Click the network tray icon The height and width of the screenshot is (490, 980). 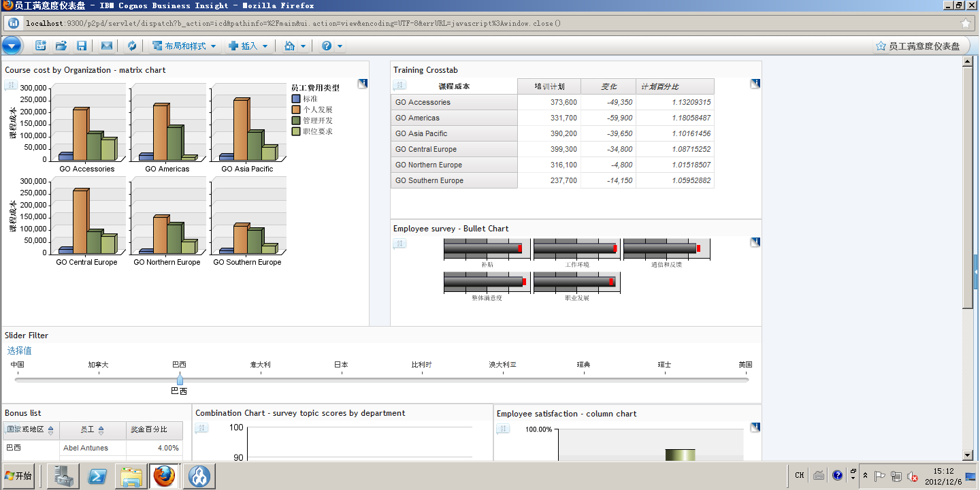coord(896,476)
